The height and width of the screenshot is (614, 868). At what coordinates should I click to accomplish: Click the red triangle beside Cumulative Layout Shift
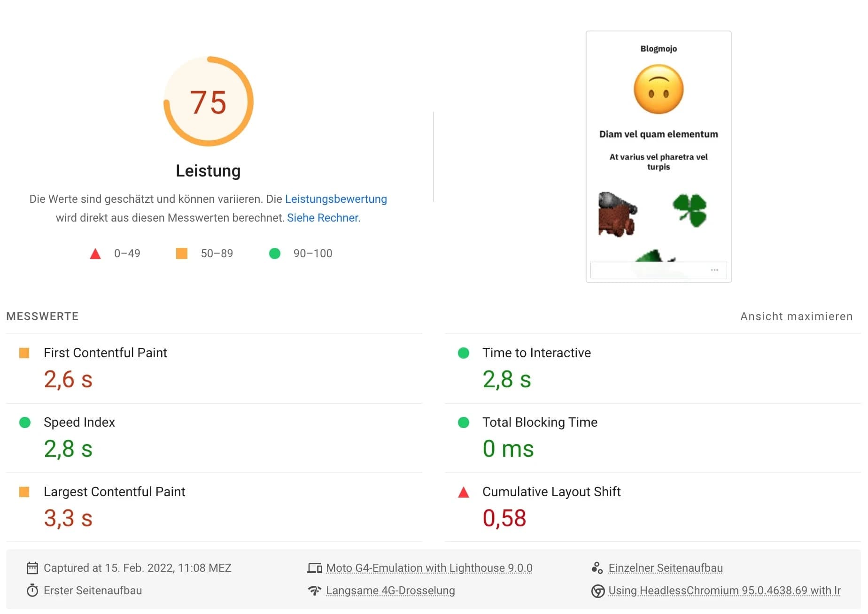pos(463,492)
